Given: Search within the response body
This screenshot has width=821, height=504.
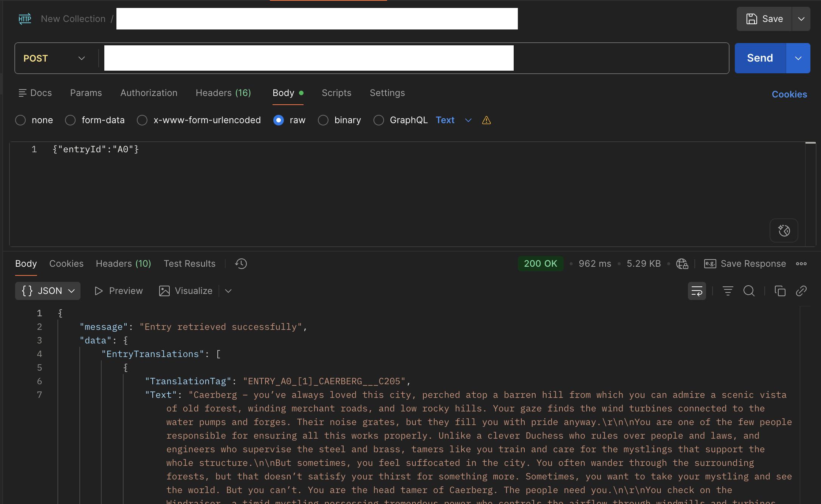Looking at the screenshot, I should (749, 291).
